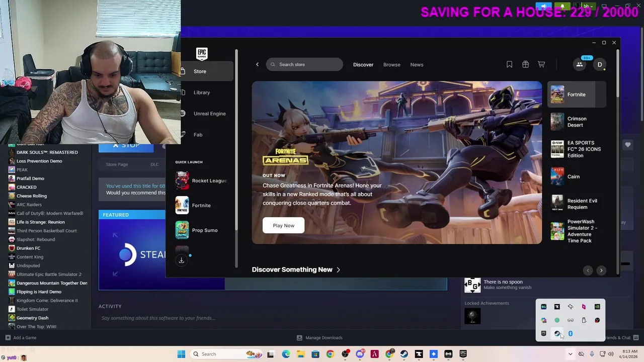Click the green circle icon in tray popup
This screenshot has height=362, width=644.
point(557,320)
